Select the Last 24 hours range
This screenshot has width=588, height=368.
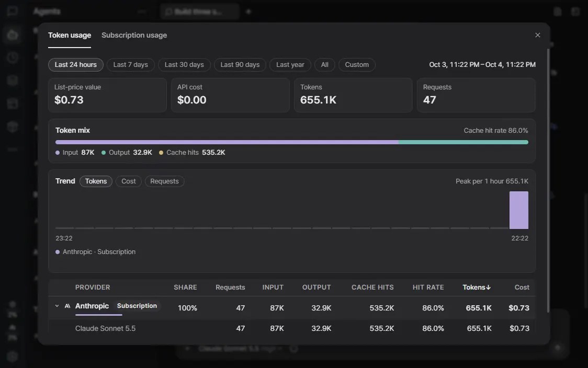(76, 64)
